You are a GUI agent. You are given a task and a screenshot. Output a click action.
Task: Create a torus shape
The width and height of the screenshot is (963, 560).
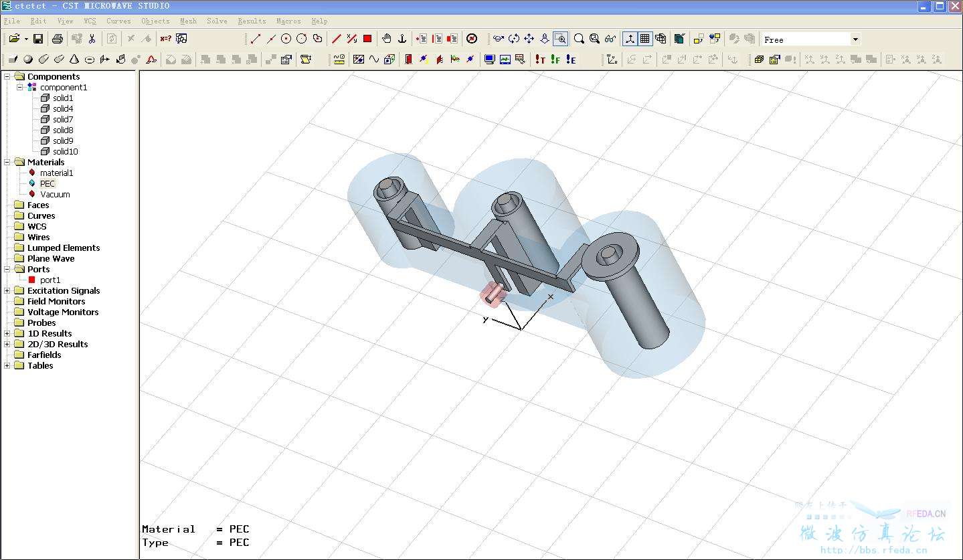tap(90, 60)
